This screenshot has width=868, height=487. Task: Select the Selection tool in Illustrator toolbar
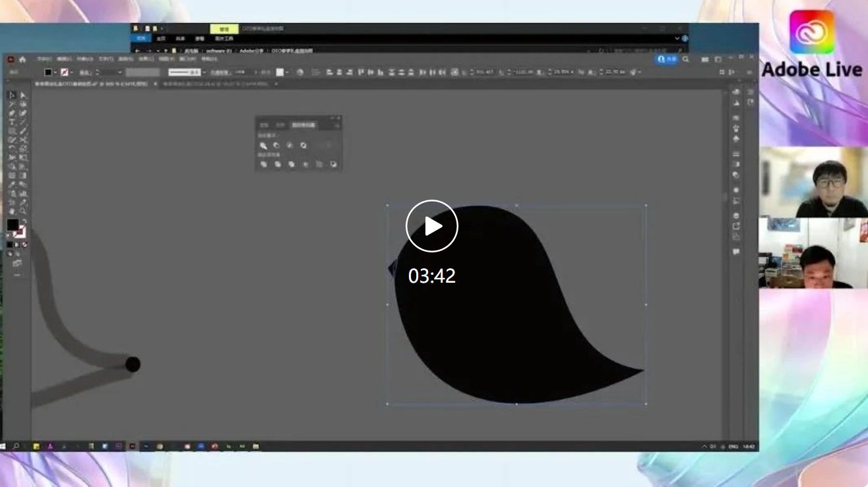click(x=12, y=96)
